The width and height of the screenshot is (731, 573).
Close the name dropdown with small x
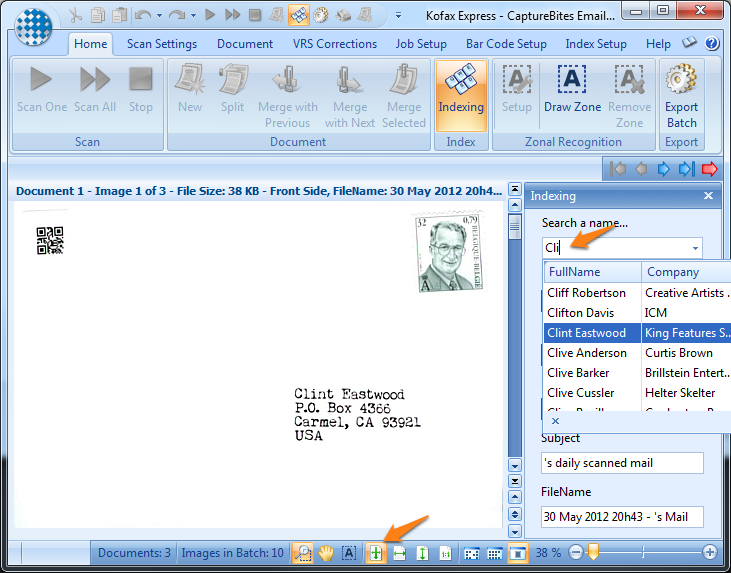pyautogui.click(x=555, y=421)
